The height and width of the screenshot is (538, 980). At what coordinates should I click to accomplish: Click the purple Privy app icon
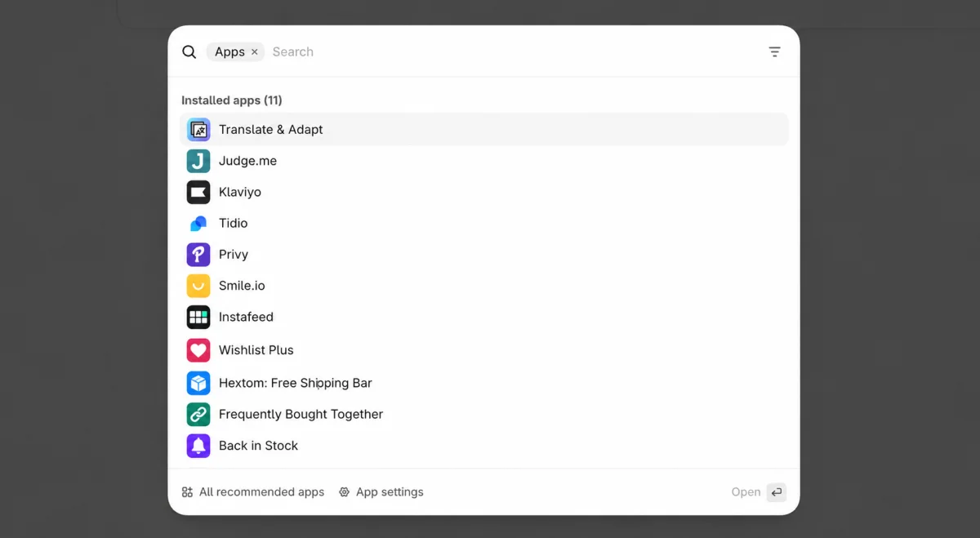click(x=198, y=255)
